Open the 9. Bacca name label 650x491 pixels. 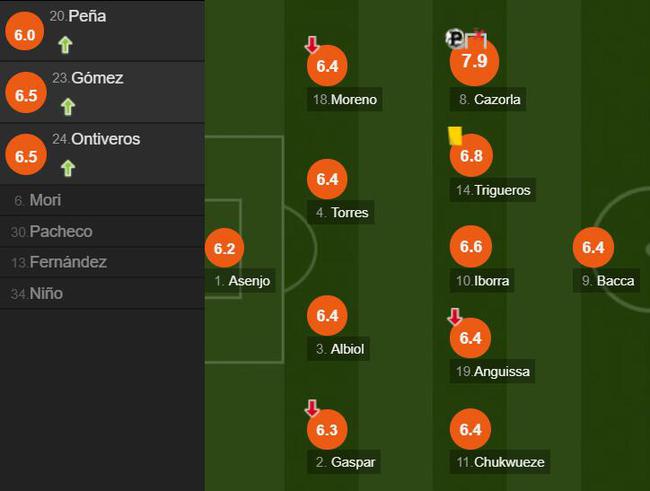tap(606, 281)
